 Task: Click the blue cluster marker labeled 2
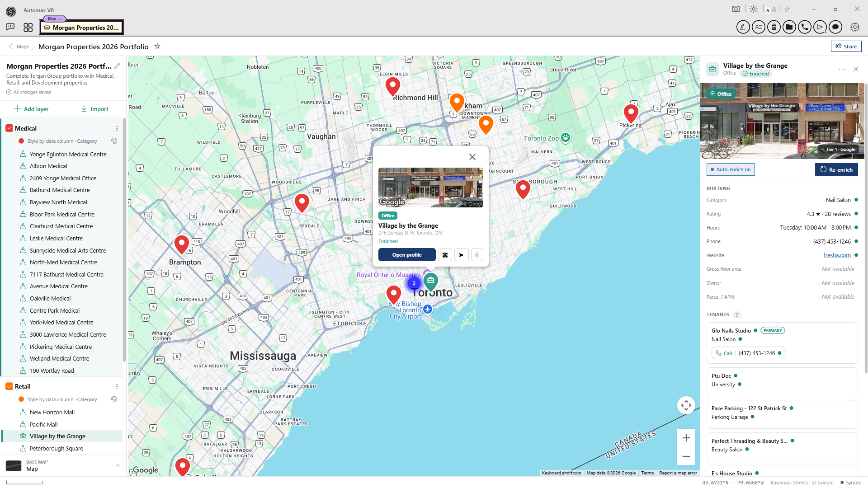click(x=414, y=283)
